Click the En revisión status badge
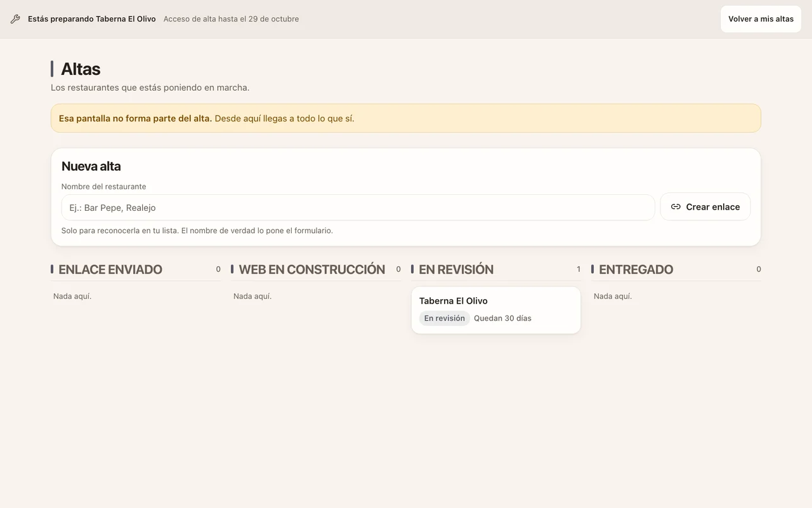Screen dimensions: 812x508 coord(444,318)
